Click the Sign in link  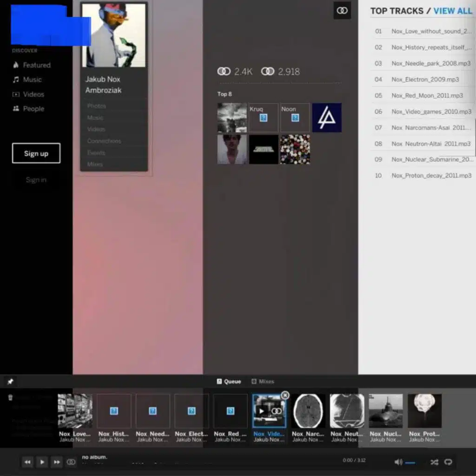(36, 180)
